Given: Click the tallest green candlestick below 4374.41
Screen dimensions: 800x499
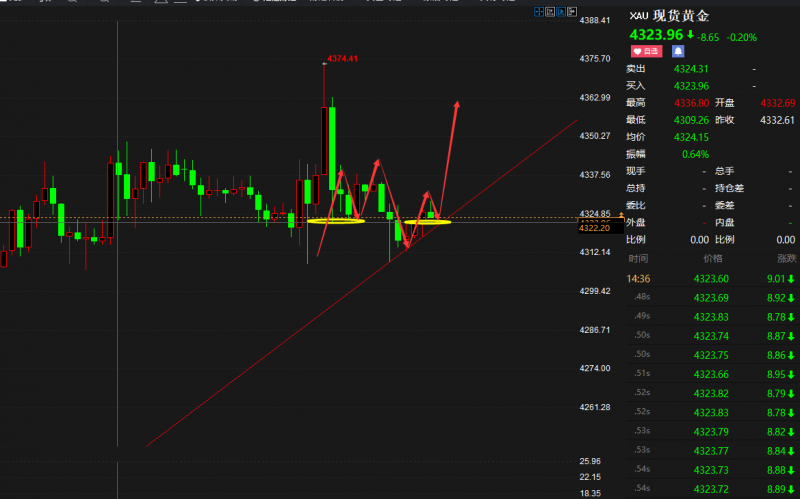Looking at the screenshot, I should point(332,148).
